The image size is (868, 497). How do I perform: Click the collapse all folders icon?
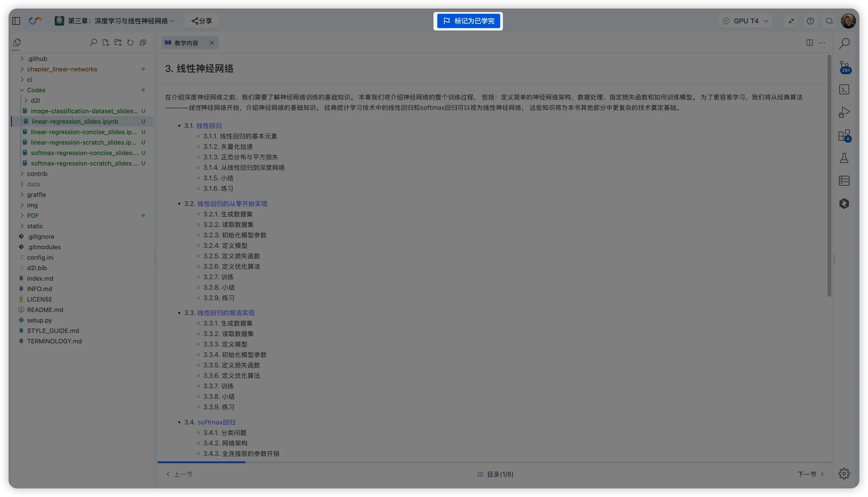143,43
